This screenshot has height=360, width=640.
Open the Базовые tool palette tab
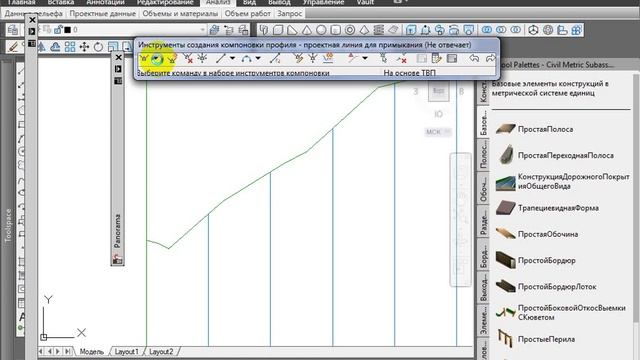483,123
